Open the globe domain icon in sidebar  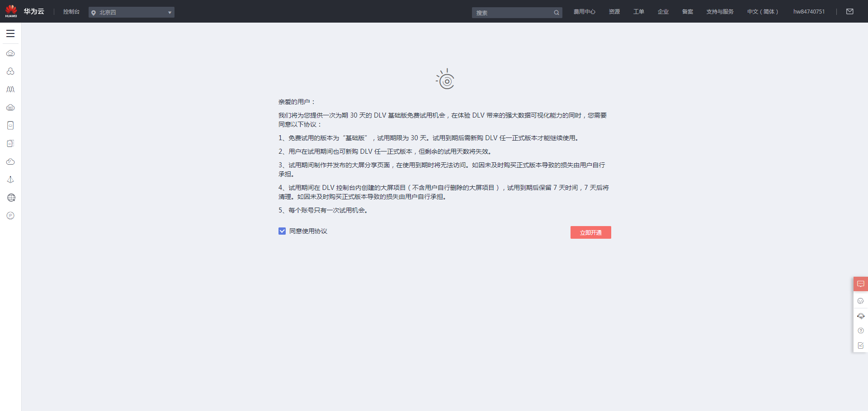pyautogui.click(x=11, y=198)
